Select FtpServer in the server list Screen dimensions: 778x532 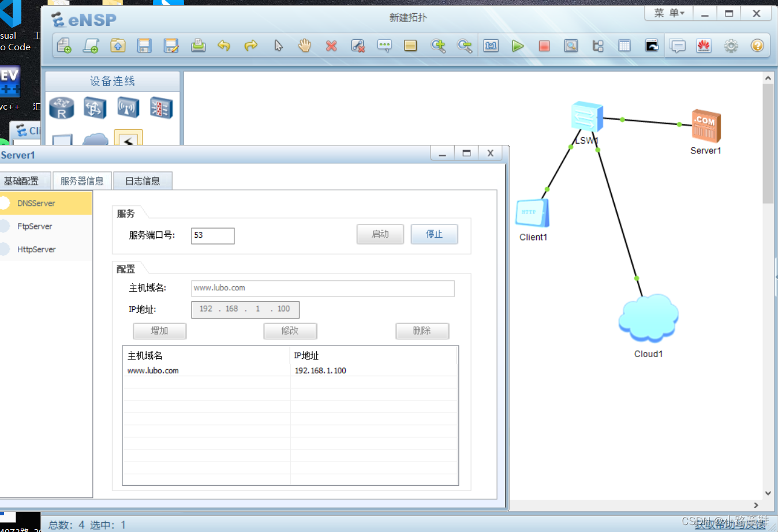tap(46, 226)
